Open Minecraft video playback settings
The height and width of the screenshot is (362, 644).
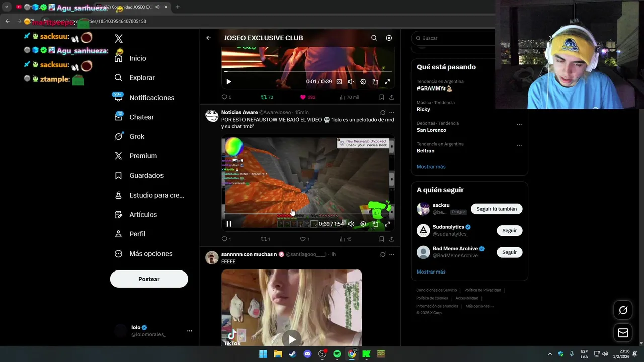[363, 224]
